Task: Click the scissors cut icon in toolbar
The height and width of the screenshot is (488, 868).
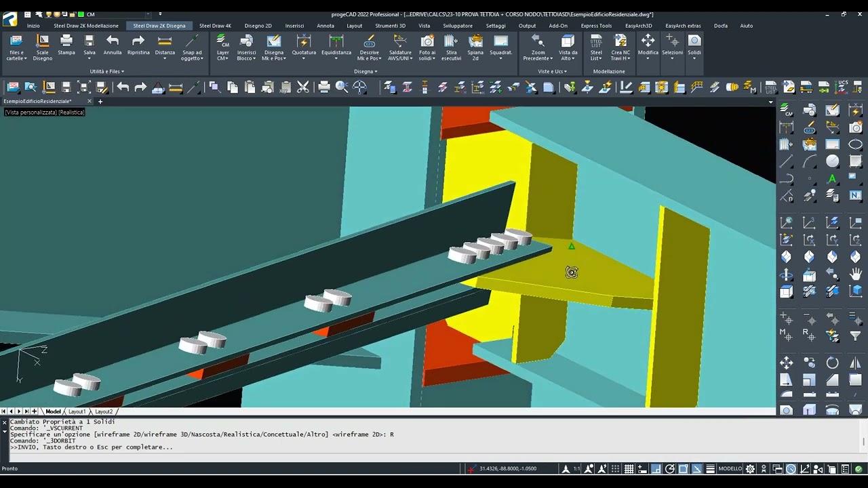Action: coord(303,87)
